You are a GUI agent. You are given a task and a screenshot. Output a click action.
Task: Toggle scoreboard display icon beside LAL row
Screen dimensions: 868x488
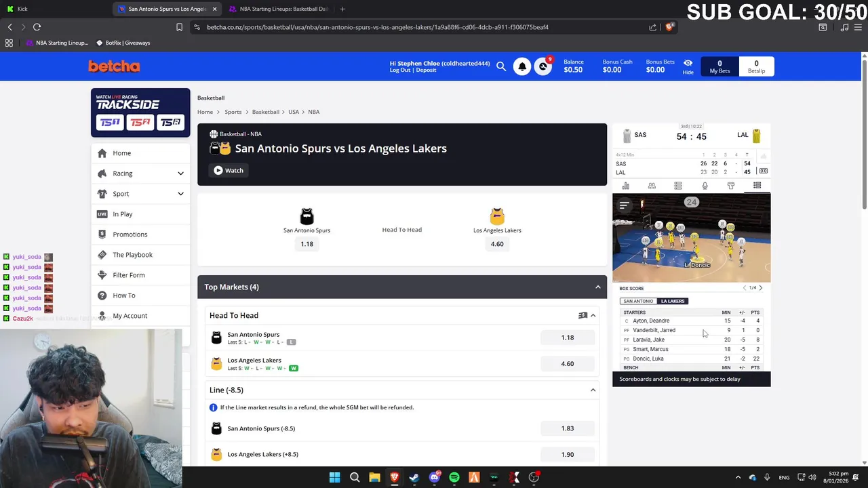764,171
